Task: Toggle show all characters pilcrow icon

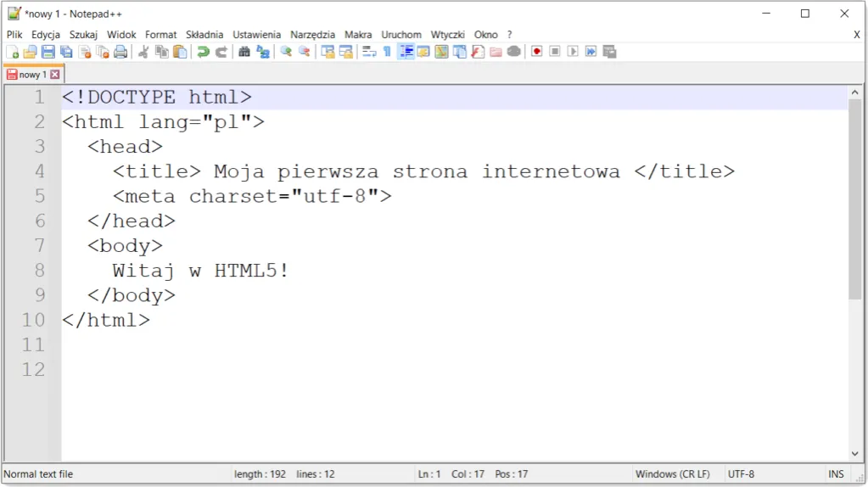Action: pyautogui.click(x=387, y=52)
